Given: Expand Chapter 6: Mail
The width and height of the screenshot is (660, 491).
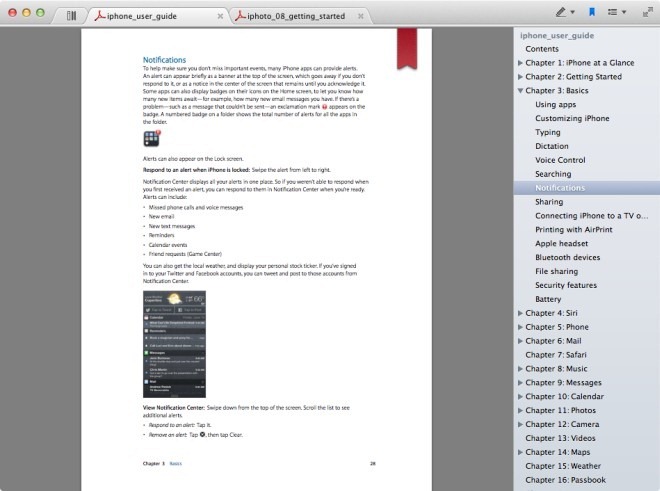Looking at the screenshot, I should 520,341.
